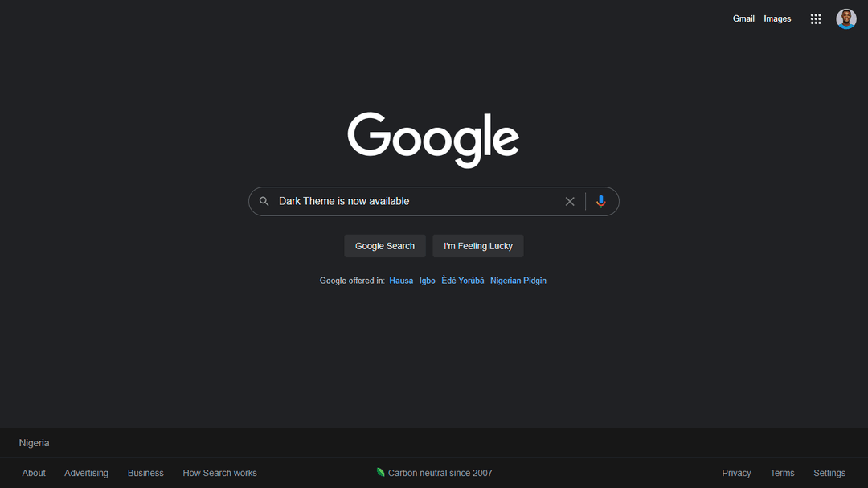Switch Google to Nigerian Pidgin
This screenshot has height=488, width=868.
[x=518, y=281]
